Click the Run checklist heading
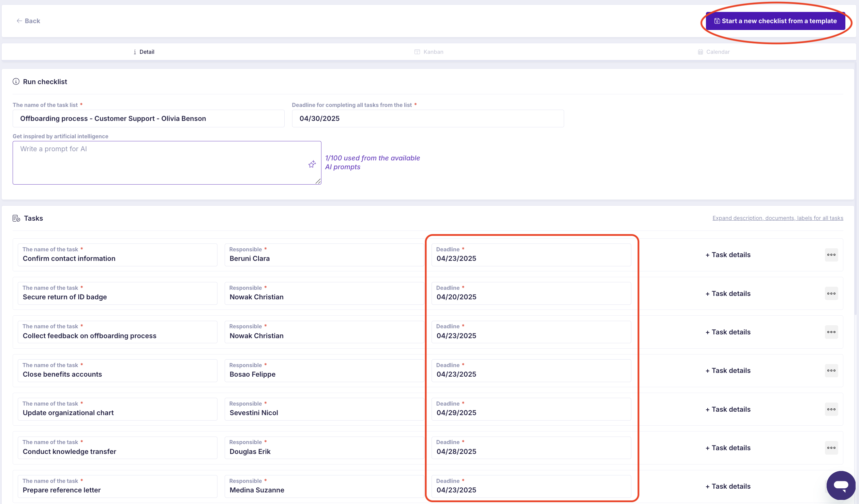859x504 pixels. 45,82
